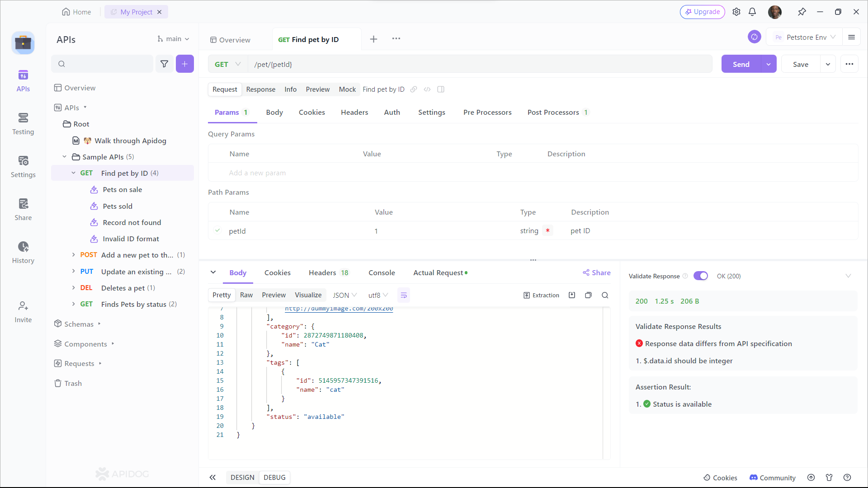
Task: Select the Actual Request tab
Action: pyautogui.click(x=438, y=273)
